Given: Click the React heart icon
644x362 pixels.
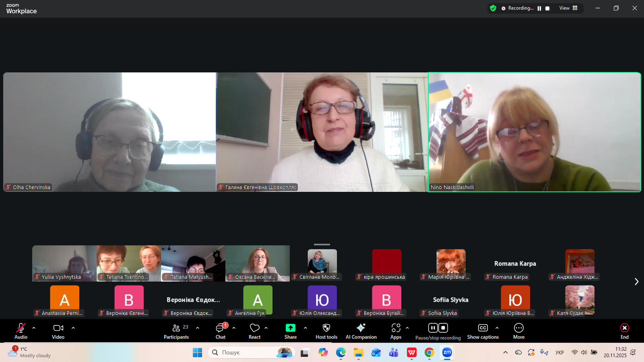Looking at the screenshot, I should click(x=254, y=331).
